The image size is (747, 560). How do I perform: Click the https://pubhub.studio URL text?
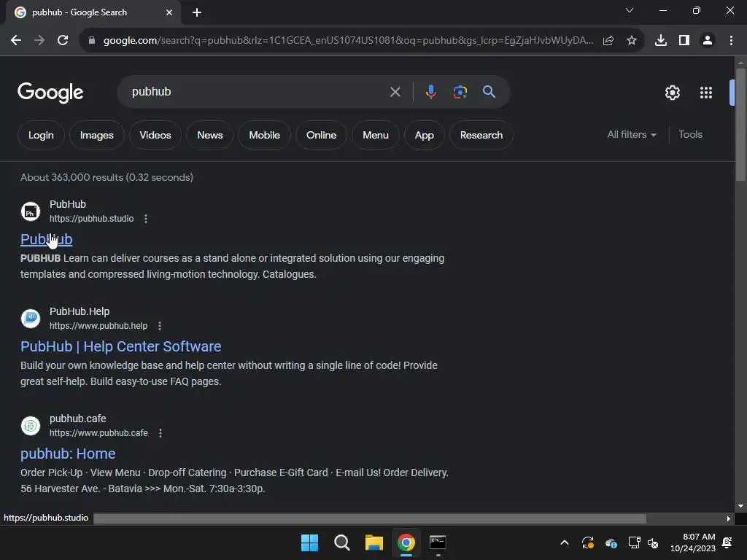[x=91, y=219]
